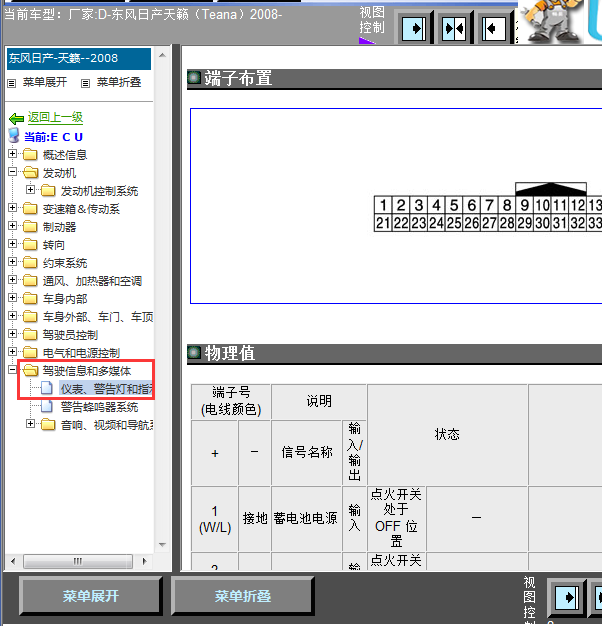
Task: Open the 返回上一级 link
Action: pyautogui.click(x=55, y=117)
